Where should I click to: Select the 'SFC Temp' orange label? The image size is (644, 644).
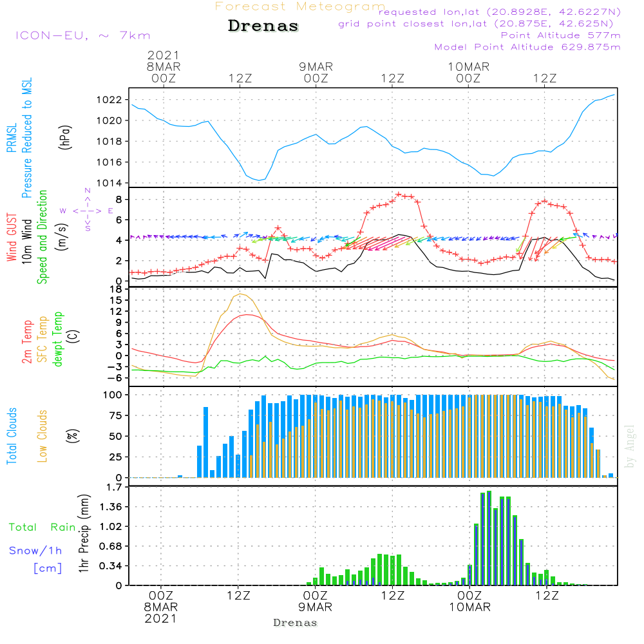tap(42, 339)
